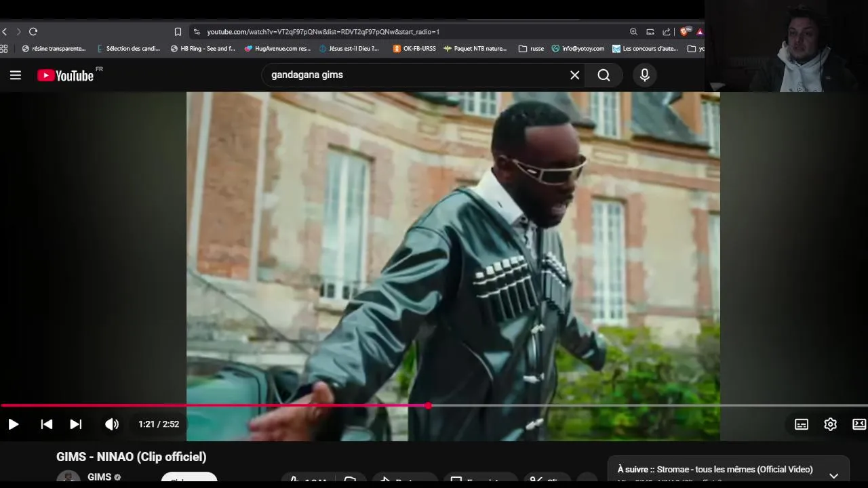Screen dimensions: 868x488
Task: Go to YouTube home via the logo
Action: coord(66,75)
